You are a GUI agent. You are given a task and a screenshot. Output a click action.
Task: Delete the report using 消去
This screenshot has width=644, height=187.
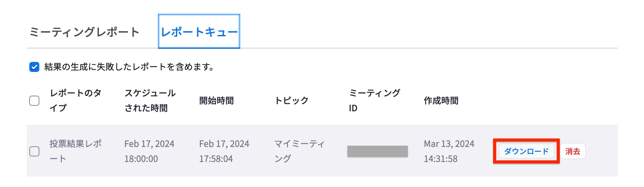coord(573,151)
